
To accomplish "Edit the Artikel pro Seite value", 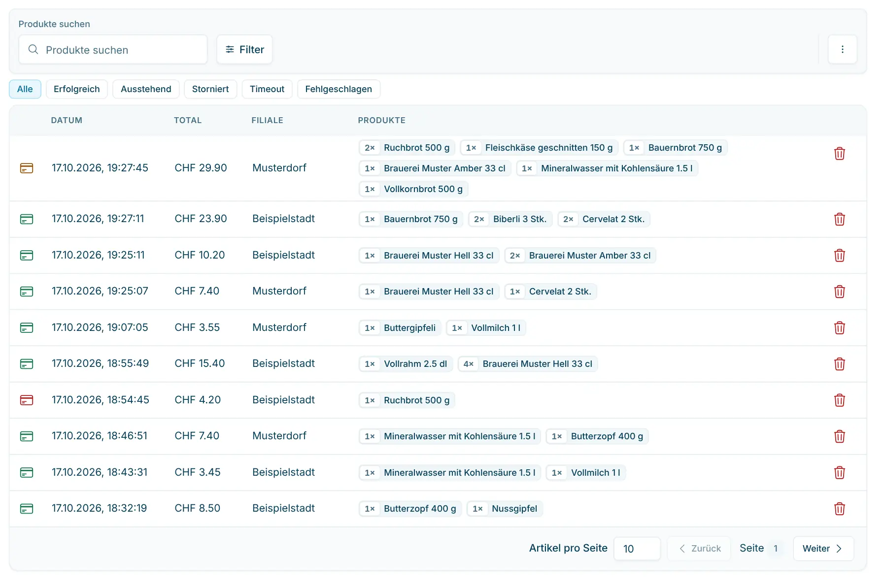I will pos(637,549).
